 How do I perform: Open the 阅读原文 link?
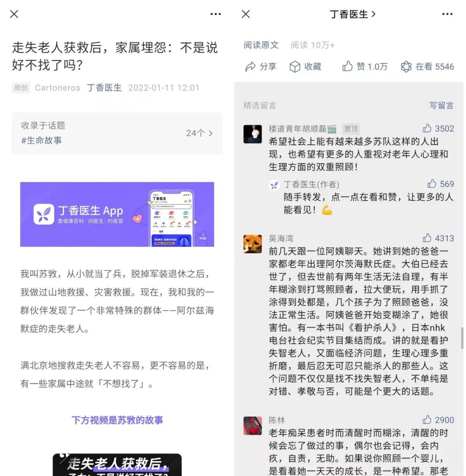pos(261,45)
